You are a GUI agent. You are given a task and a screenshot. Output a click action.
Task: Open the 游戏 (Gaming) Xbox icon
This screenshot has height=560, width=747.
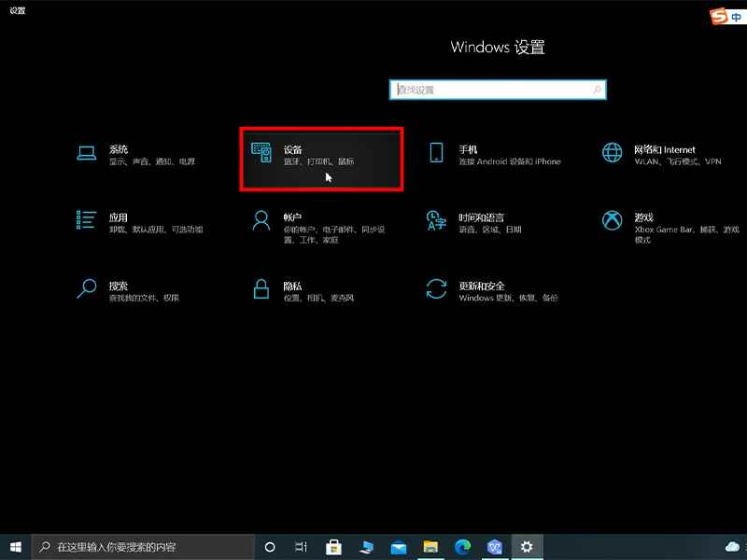click(612, 221)
